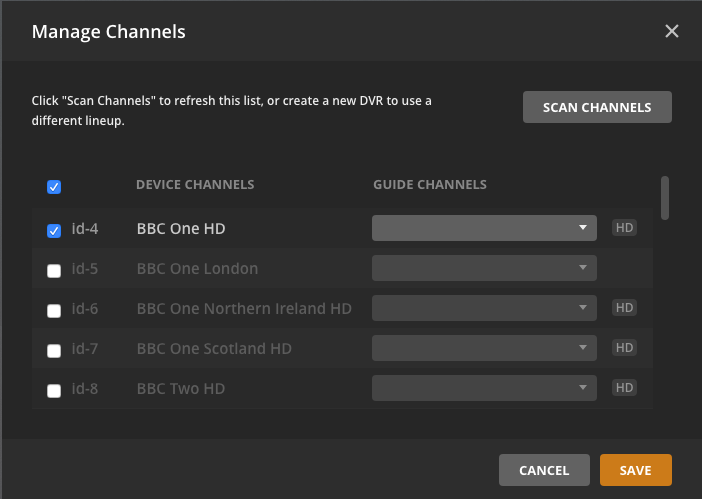The width and height of the screenshot is (702, 499).
Task: Close the Manage Channels dialog
Action: [x=672, y=31]
